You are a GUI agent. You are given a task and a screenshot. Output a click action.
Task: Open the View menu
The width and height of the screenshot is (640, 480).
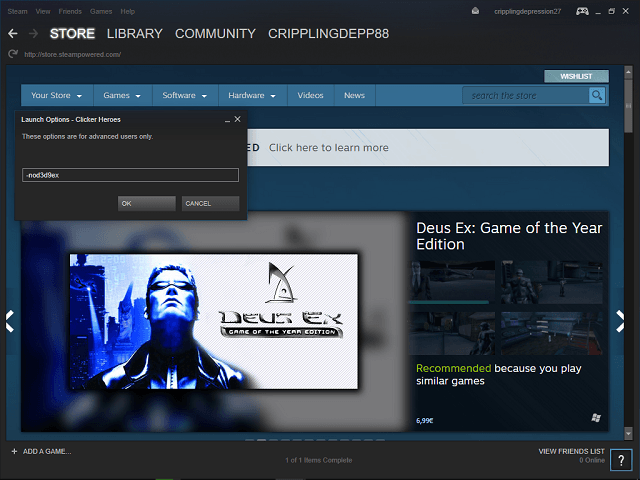[43, 11]
